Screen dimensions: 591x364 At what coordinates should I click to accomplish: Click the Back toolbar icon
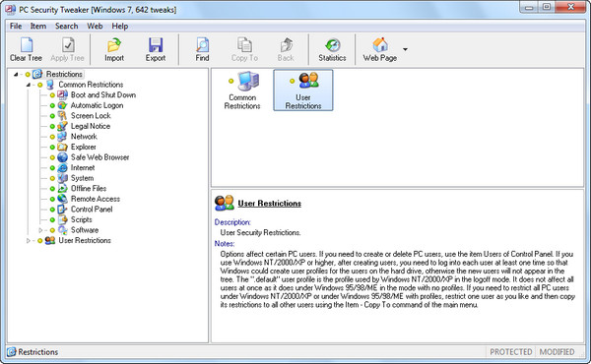[x=286, y=45]
